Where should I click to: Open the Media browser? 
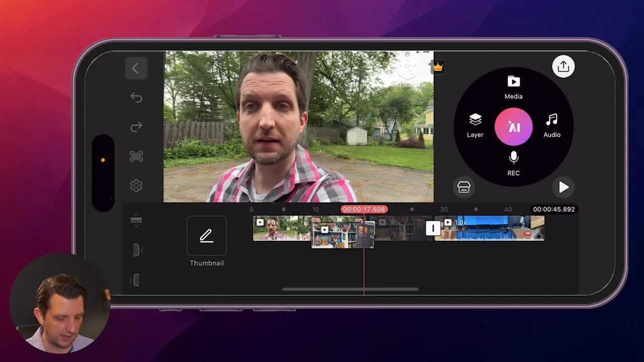[x=513, y=86]
